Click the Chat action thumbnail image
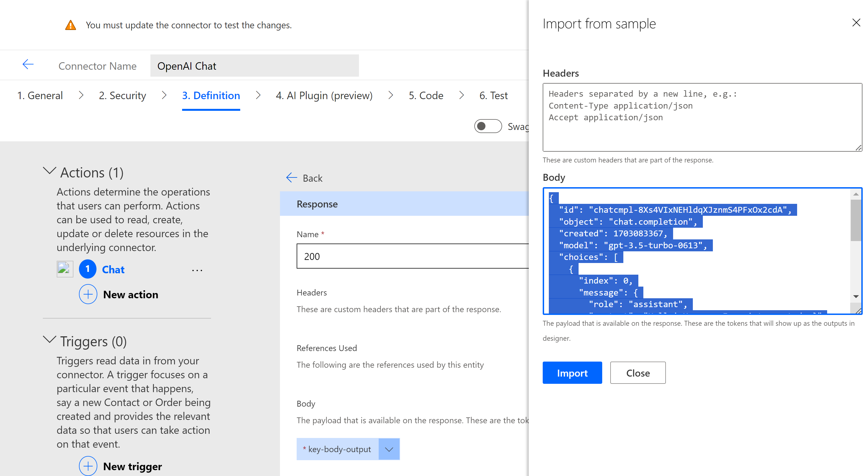 65,269
